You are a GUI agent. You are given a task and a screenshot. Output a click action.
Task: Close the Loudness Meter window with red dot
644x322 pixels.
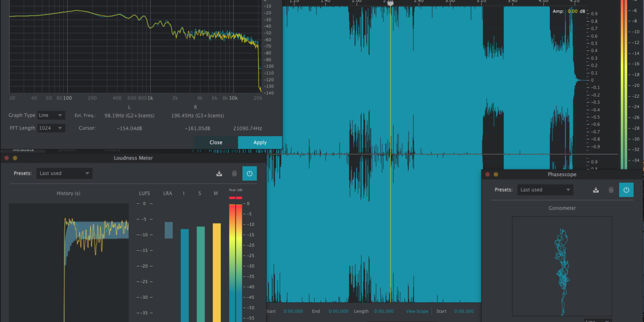click(x=7, y=158)
